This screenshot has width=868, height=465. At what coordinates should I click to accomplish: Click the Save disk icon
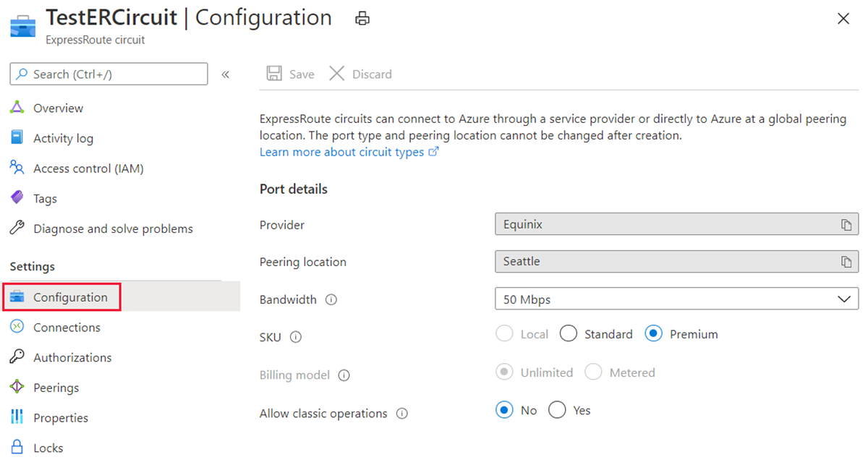274,74
